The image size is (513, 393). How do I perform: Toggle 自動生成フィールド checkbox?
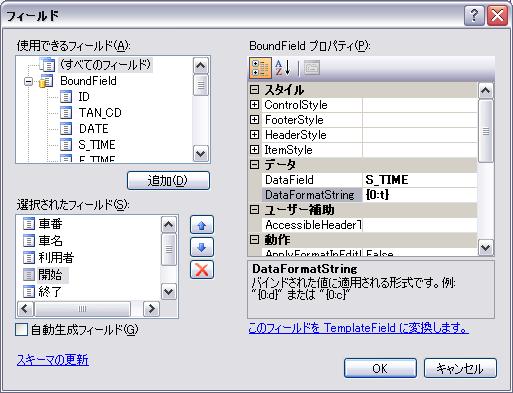click(22, 330)
